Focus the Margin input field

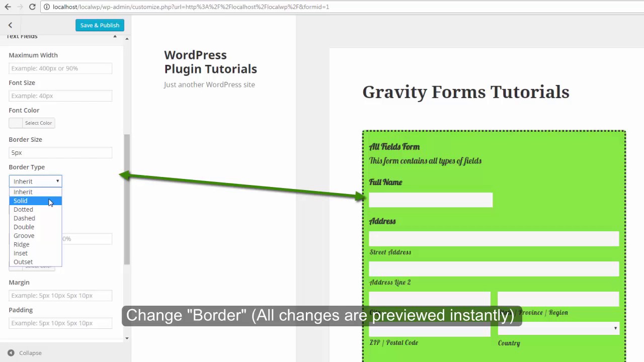point(60,295)
